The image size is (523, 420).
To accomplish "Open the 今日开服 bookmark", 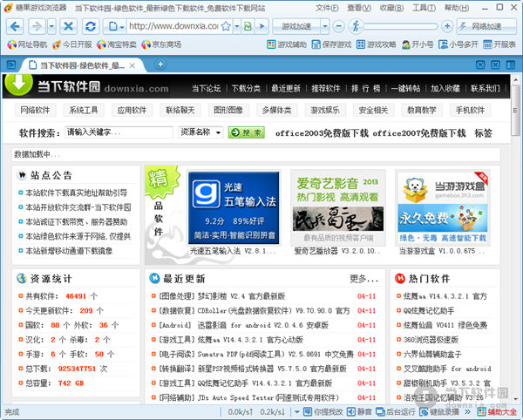I will [x=72, y=44].
